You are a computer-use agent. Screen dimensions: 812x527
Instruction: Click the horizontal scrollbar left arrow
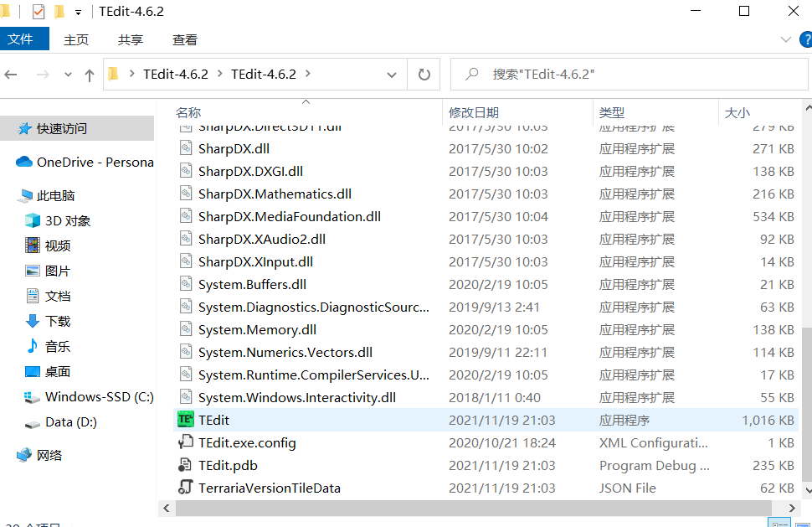167,508
